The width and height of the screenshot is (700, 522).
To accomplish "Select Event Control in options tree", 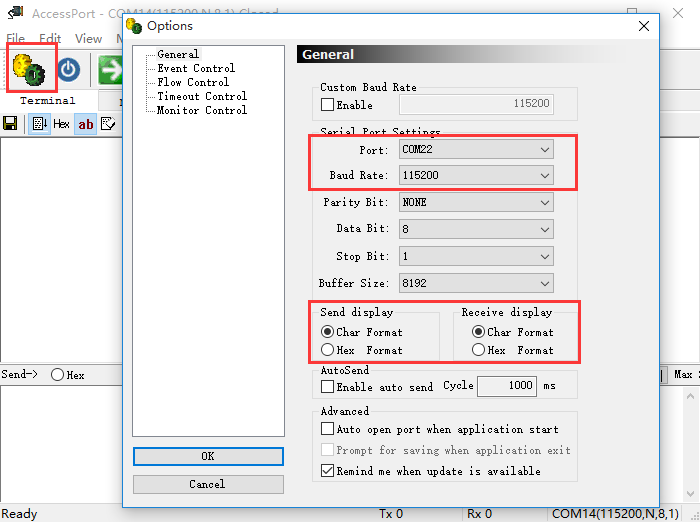I will 196,69.
